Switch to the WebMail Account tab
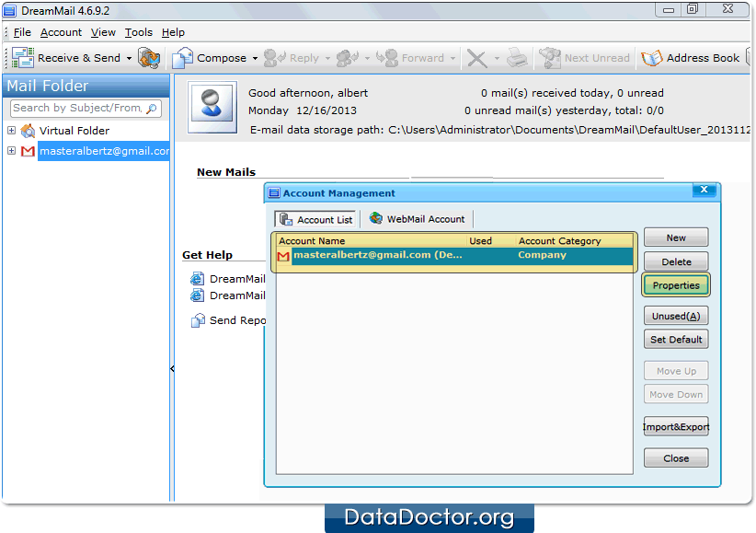 pos(418,219)
